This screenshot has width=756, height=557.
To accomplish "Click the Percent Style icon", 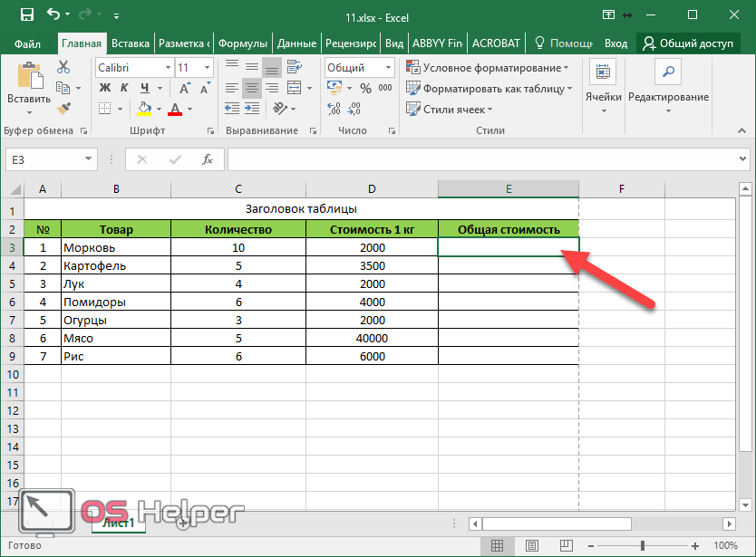I will tap(365, 89).
